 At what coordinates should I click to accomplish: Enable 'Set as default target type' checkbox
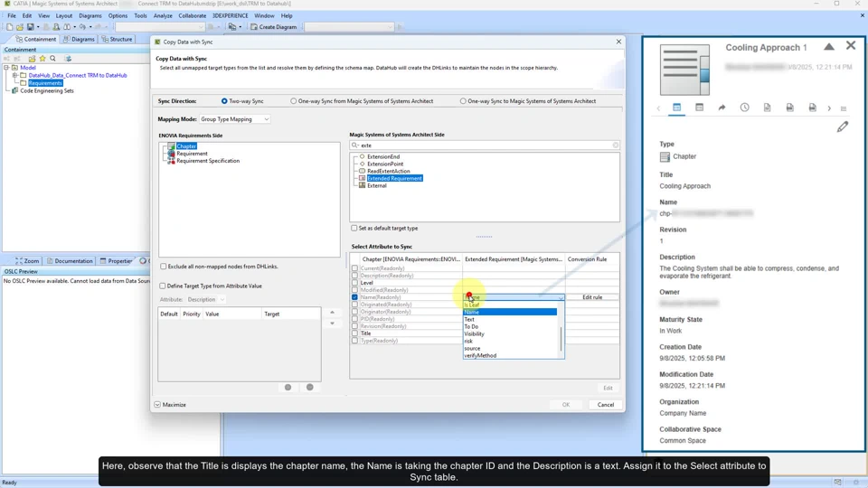[x=354, y=228]
